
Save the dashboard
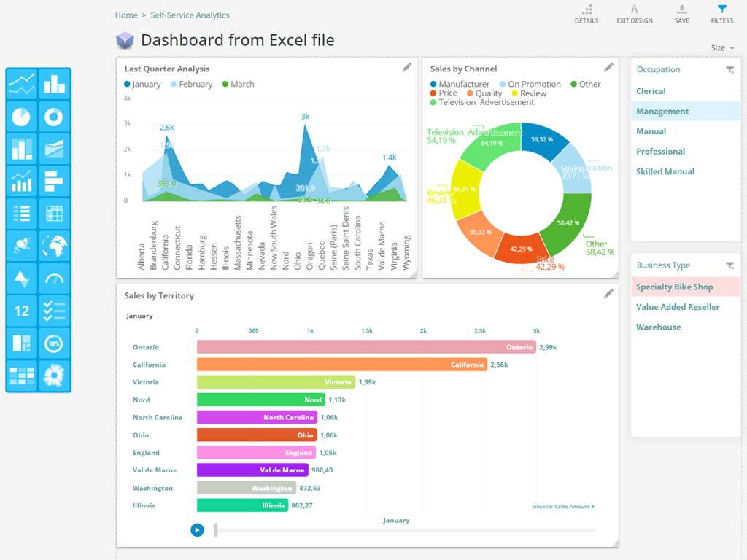(x=681, y=13)
